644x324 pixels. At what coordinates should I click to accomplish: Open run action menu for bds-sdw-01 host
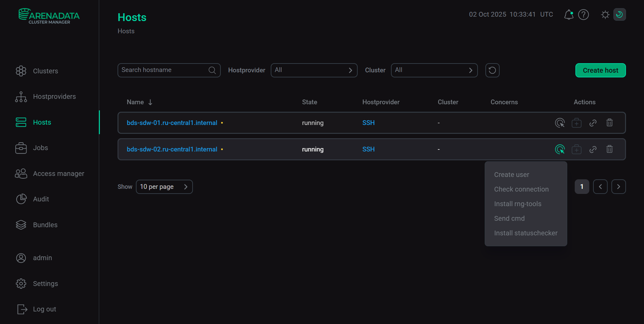pos(560,123)
